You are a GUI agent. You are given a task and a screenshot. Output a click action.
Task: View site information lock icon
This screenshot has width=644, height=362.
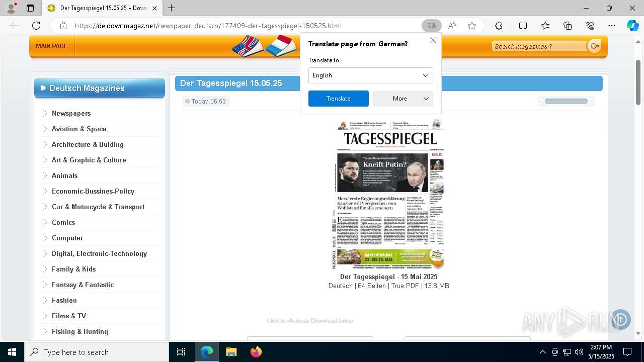[63, 26]
